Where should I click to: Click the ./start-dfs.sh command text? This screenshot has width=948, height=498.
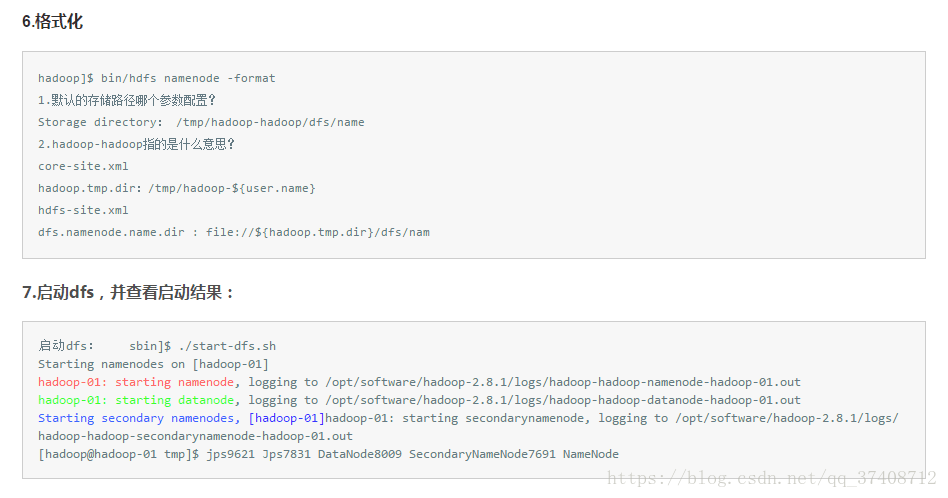click(x=227, y=346)
